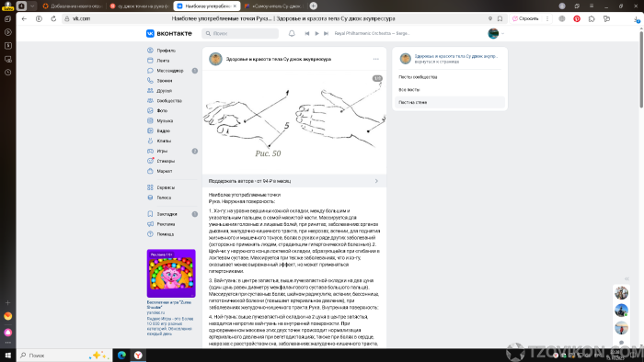Image resolution: width=644 pixels, height=362 pixels.
Task: Skip to next track in VK player
Action: [x=326, y=33]
